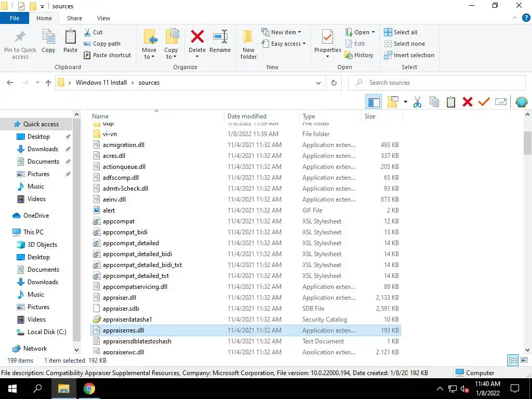Open the Copy to dropdown
Viewport: 532px width, 399px height.
(x=170, y=54)
